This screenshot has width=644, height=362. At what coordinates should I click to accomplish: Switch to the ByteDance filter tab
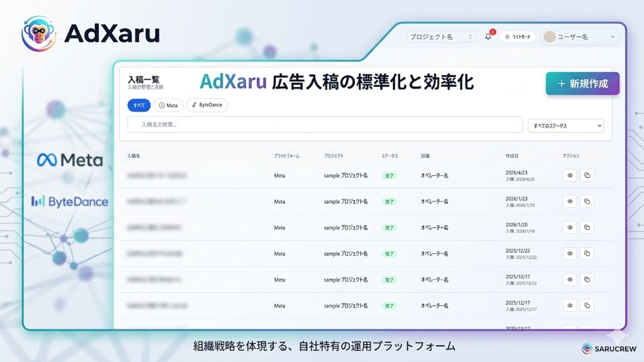pos(207,105)
